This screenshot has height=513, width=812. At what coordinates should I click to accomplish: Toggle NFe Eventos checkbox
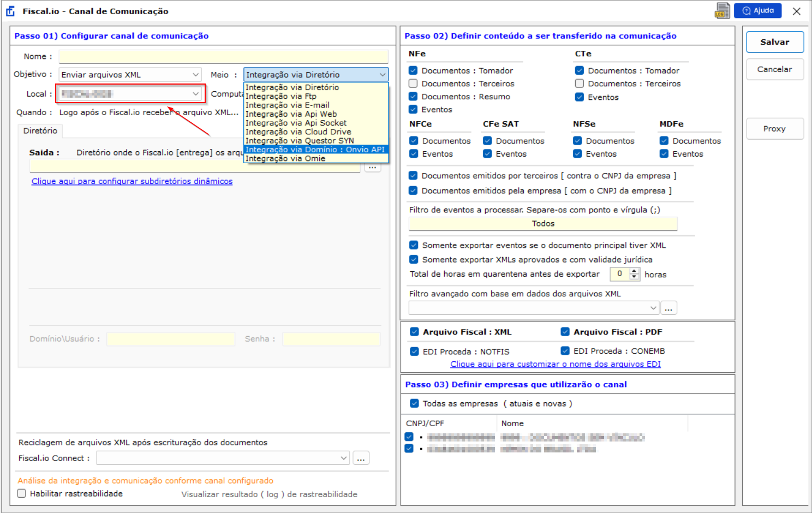click(413, 110)
